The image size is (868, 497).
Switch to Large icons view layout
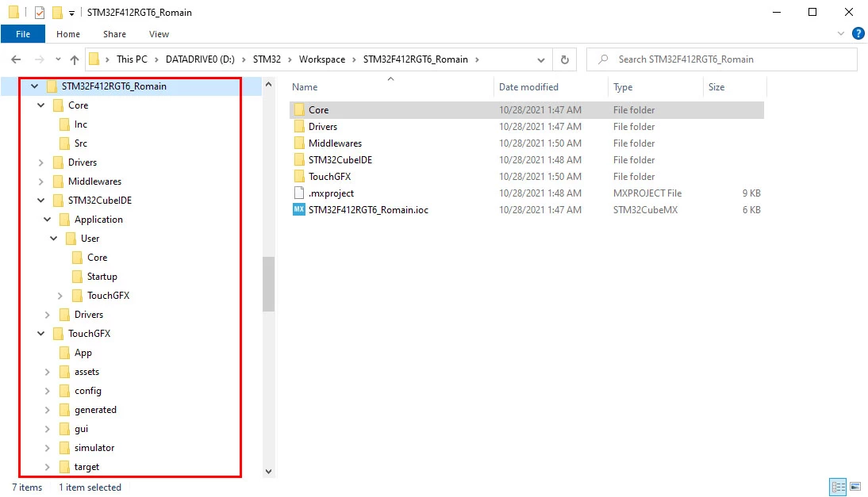tap(855, 487)
